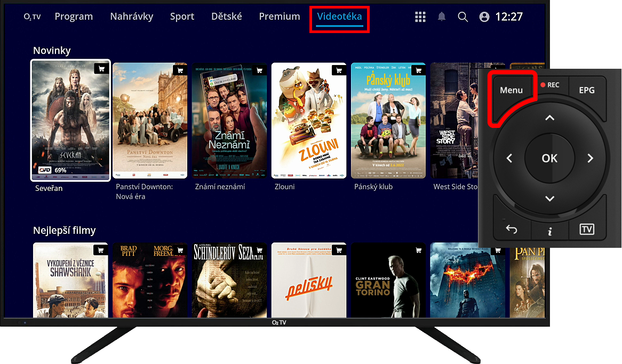Go to the Sport tab
Viewport: 622px width, 364px height.
click(182, 17)
